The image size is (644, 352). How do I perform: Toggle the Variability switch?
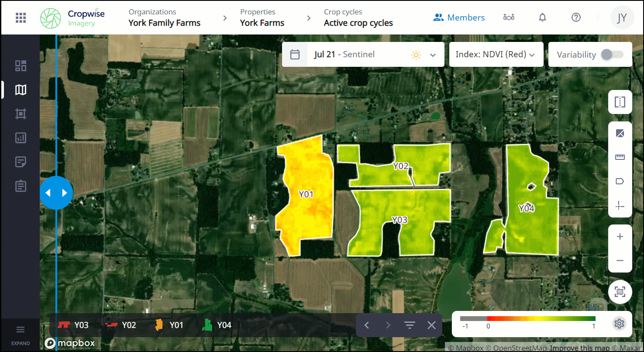tap(612, 55)
